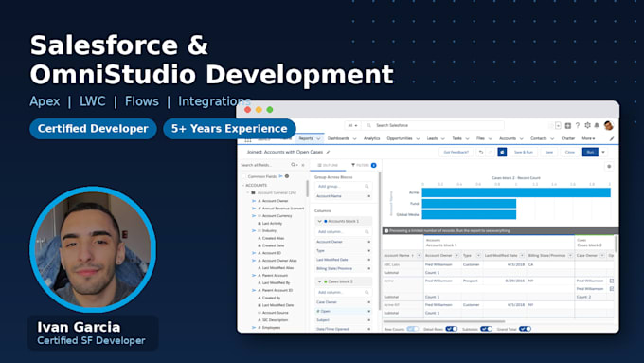Click the Add group search field
This screenshot has height=363, width=644.
[343, 186]
